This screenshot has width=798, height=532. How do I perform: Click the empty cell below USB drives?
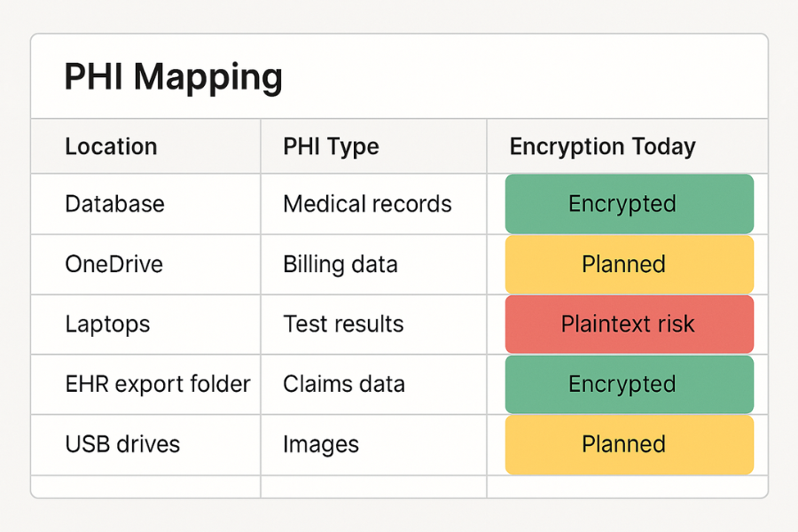pos(146,487)
